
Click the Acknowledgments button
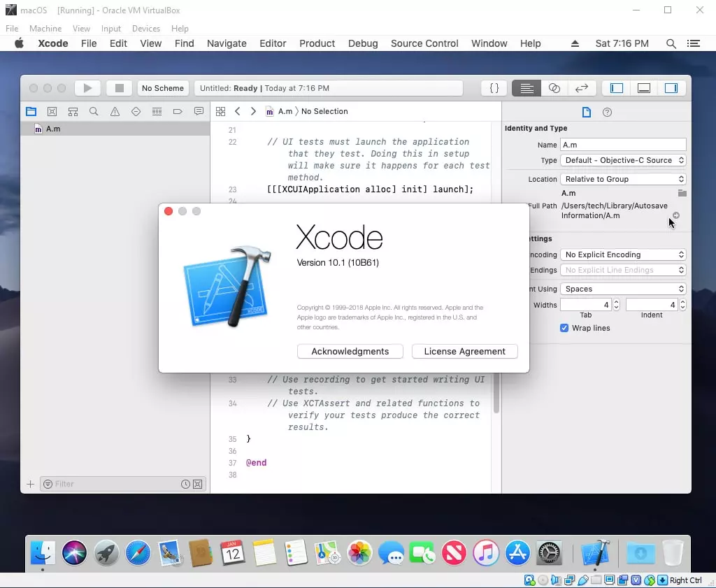coord(350,351)
